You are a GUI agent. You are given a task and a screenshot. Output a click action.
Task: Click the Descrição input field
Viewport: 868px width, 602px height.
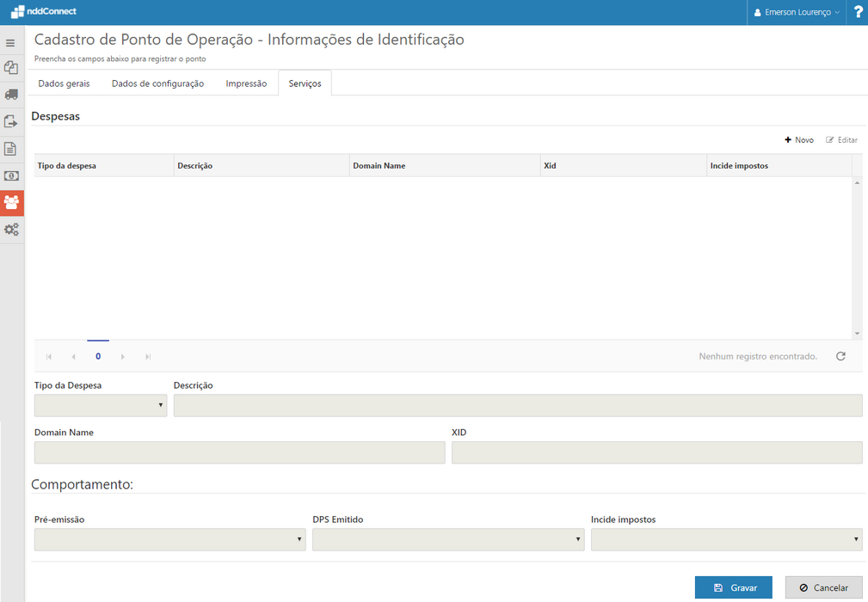click(517, 405)
